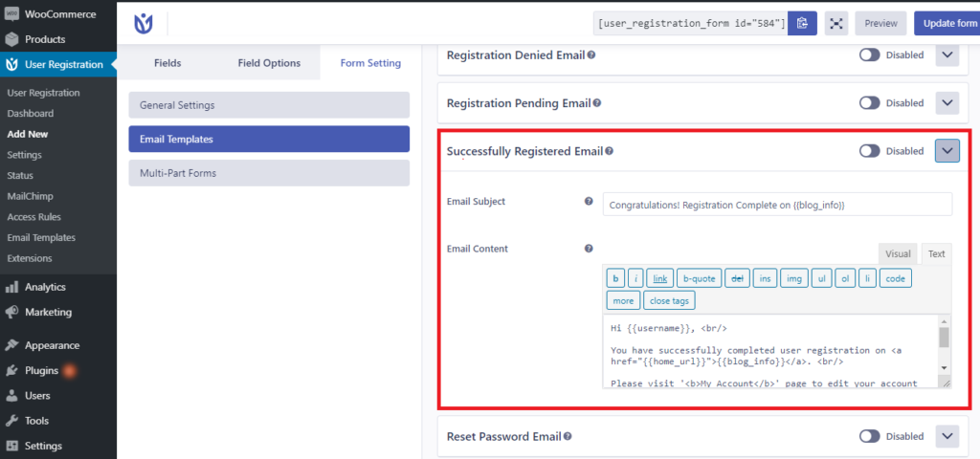
Task: Open the form Preview
Action: tap(880, 23)
